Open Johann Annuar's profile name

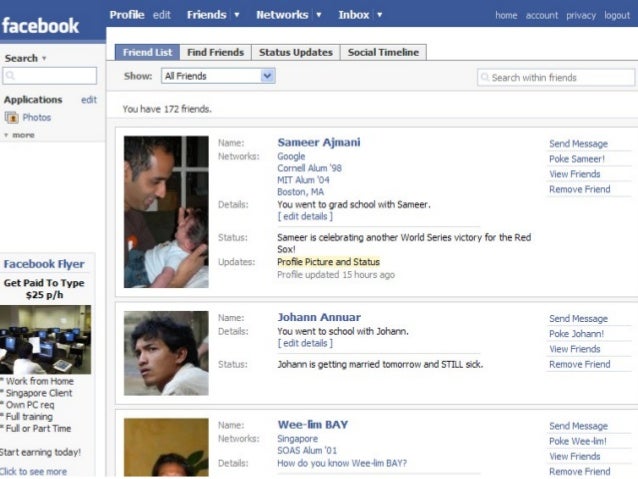click(x=319, y=317)
